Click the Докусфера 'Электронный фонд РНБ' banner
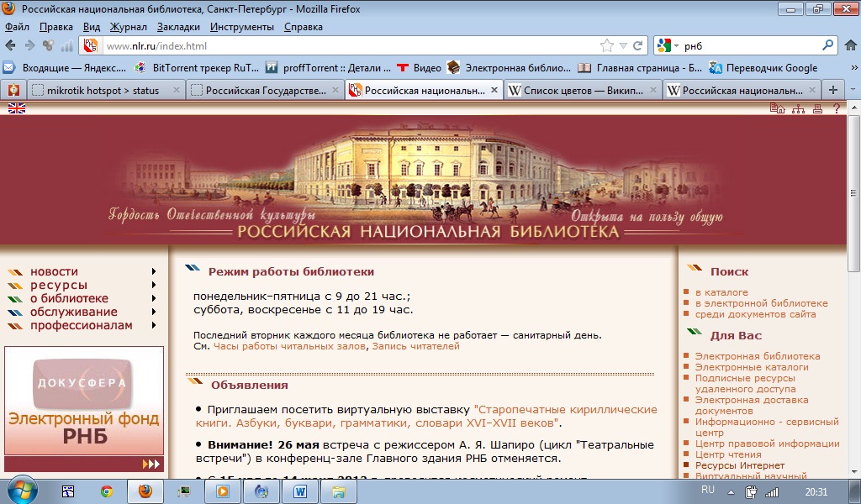 [x=84, y=401]
